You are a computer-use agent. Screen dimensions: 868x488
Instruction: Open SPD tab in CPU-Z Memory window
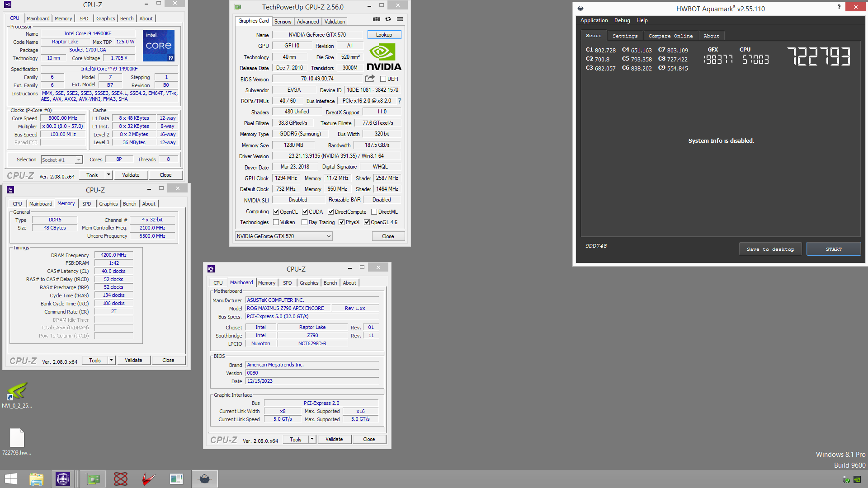(87, 204)
